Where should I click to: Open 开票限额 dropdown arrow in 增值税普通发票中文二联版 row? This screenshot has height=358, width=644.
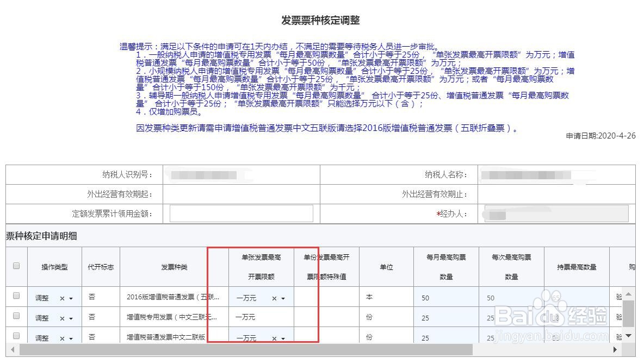(x=283, y=339)
